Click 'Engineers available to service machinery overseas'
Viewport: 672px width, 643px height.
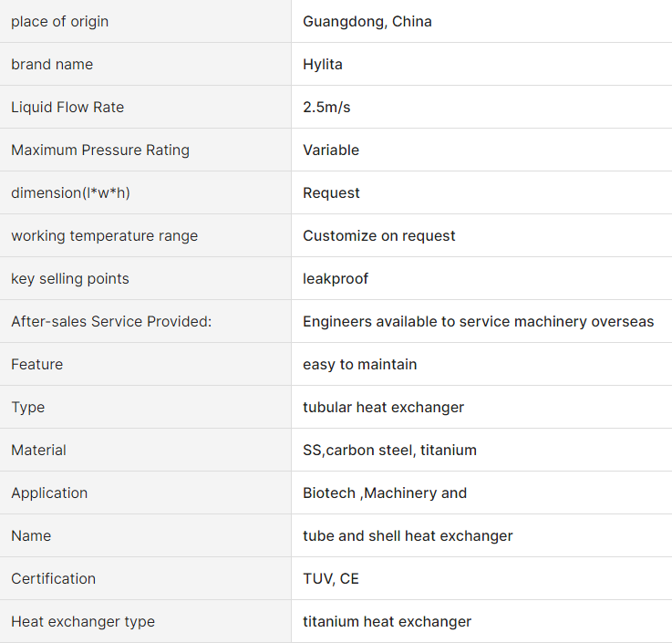coord(478,321)
